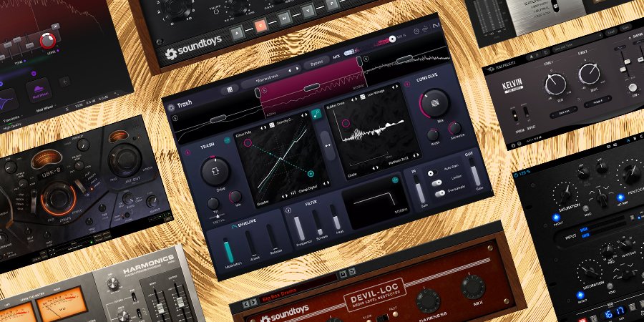Click the Soundtoys gear logo on top plugin
Image resolution: width=644 pixels, height=322 pixels.
[171, 54]
